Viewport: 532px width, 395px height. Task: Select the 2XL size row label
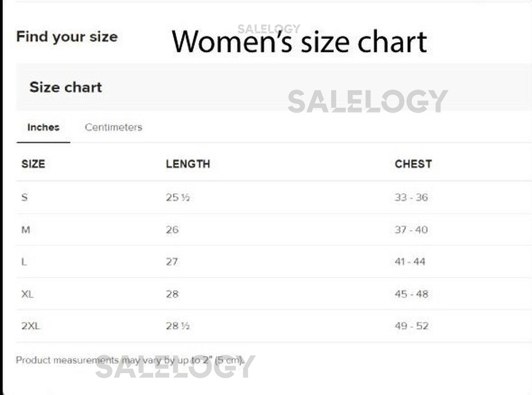click(31, 326)
